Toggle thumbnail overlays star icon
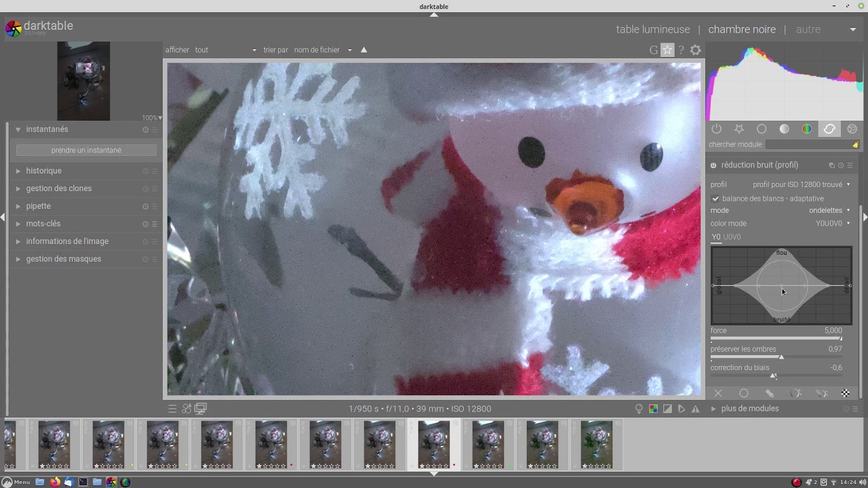868x488 pixels. 668,50
